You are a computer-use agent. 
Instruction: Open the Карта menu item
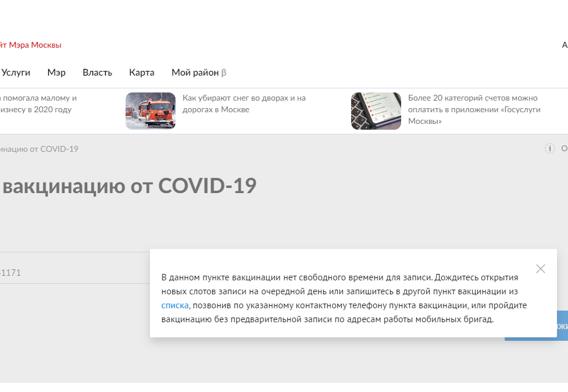pyautogui.click(x=142, y=73)
